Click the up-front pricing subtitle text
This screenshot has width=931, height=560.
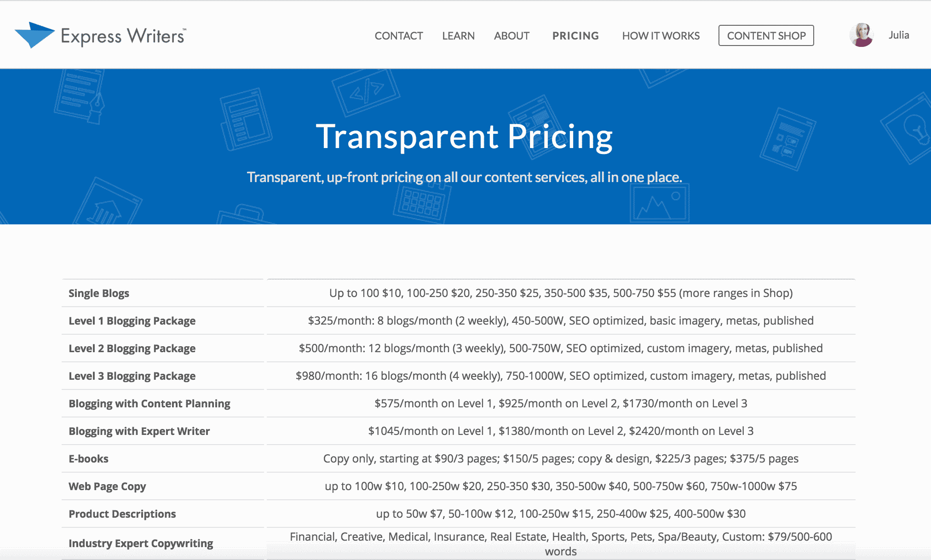(x=465, y=177)
